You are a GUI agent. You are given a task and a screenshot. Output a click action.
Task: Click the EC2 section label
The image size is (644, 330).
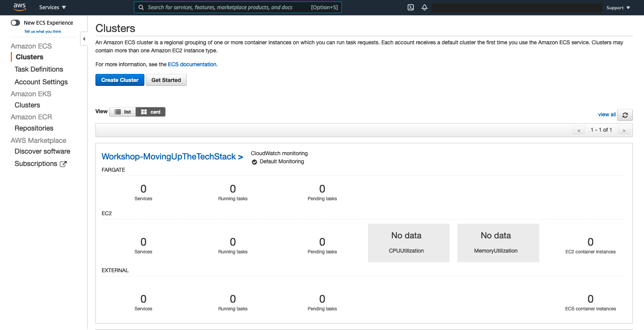click(107, 213)
